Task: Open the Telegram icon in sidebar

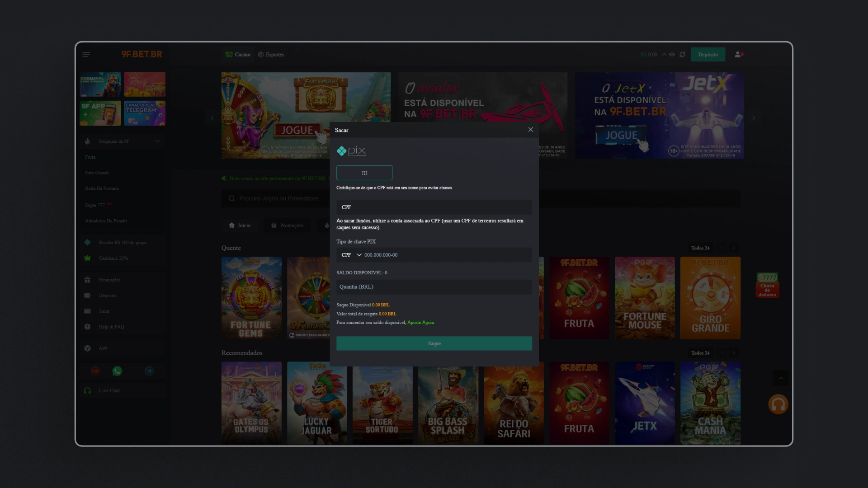Action: coord(149,371)
